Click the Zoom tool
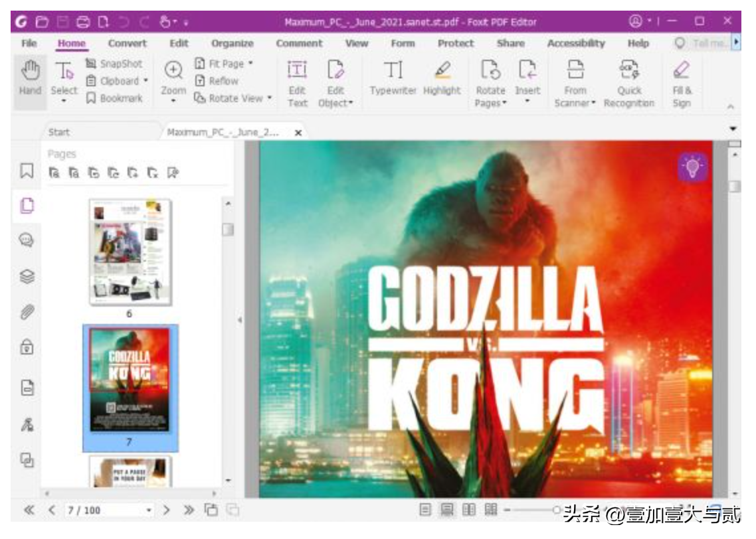756x539 pixels. click(x=173, y=81)
